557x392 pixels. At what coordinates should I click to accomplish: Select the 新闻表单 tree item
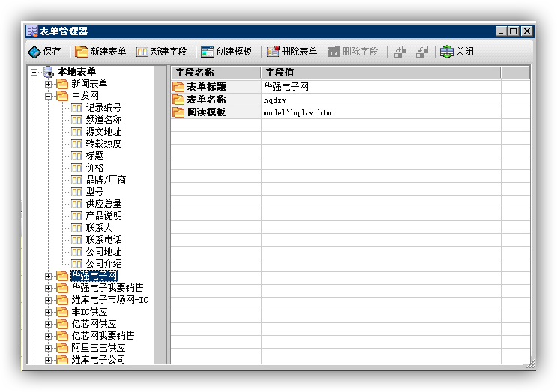[x=89, y=84]
